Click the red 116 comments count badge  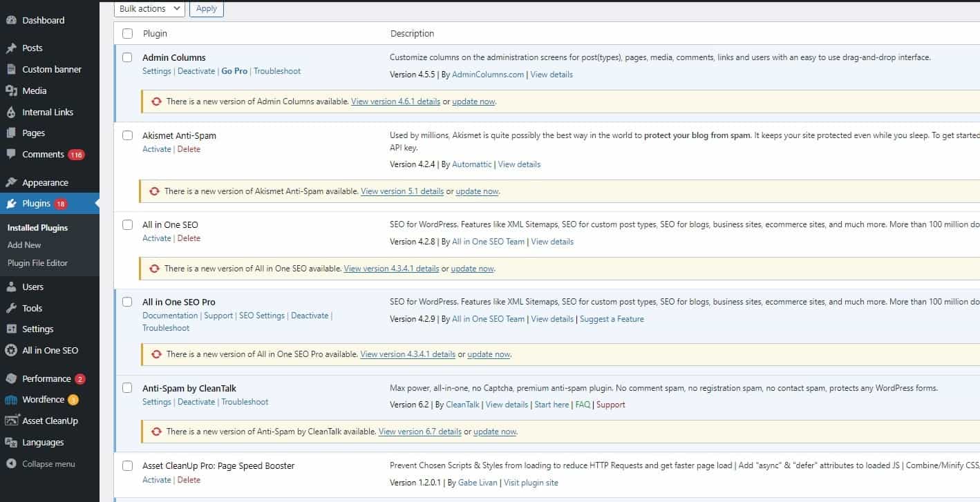pyautogui.click(x=76, y=155)
